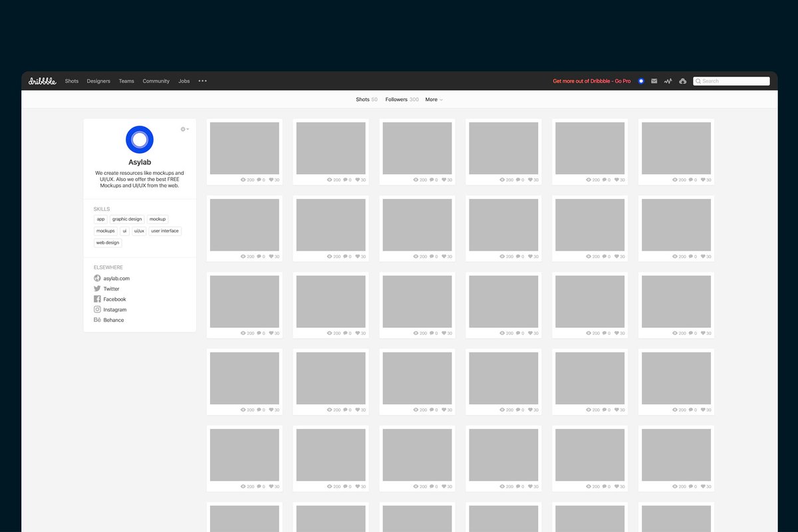This screenshot has width=798, height=532.
Task: Select the 'ui/ux' skill tag
Action: (x=139, y=231)
